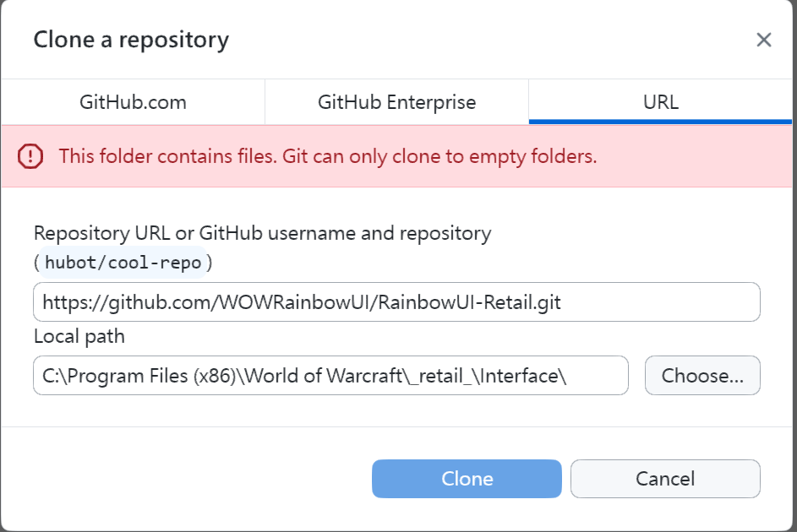Close the Clone a repository dialog
This screenshot has width=797, height=532.
764,40
